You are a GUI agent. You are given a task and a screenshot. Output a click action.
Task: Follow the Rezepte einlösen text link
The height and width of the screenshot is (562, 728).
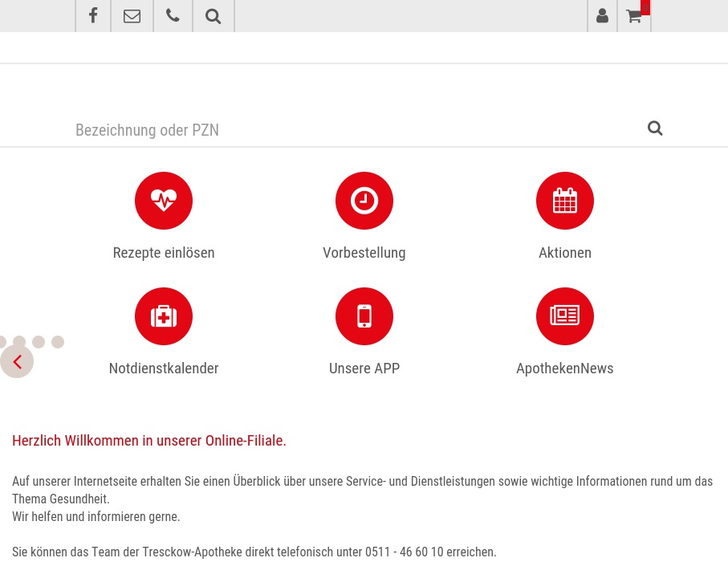tap(164, 253)
